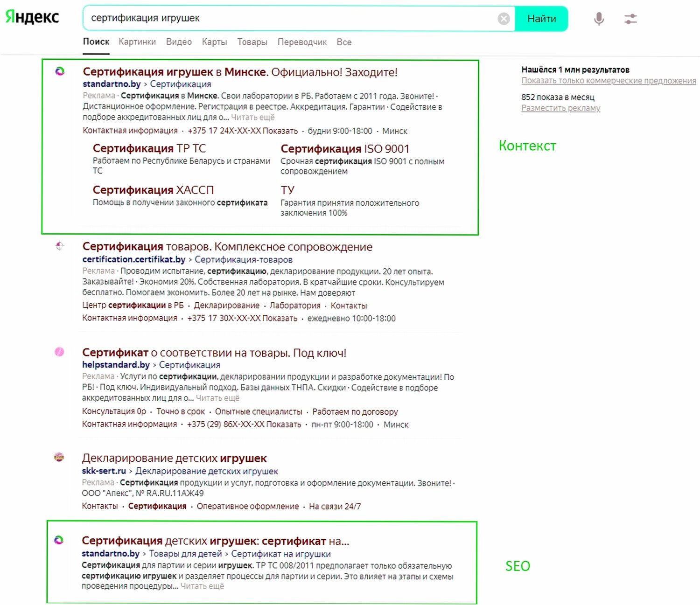Clear the search query with the X icon
Screen dimensions: 700x605
click(504, 19)
